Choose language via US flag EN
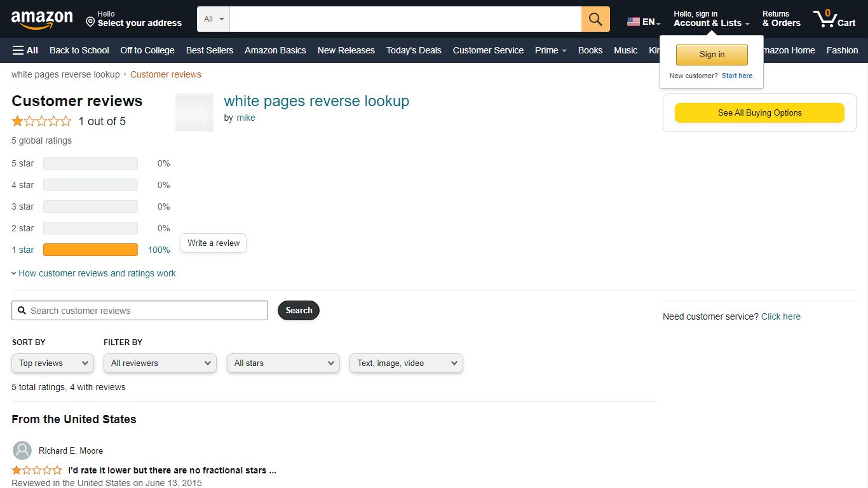Viewport: 868px width, 488px height. pos(644,22)
